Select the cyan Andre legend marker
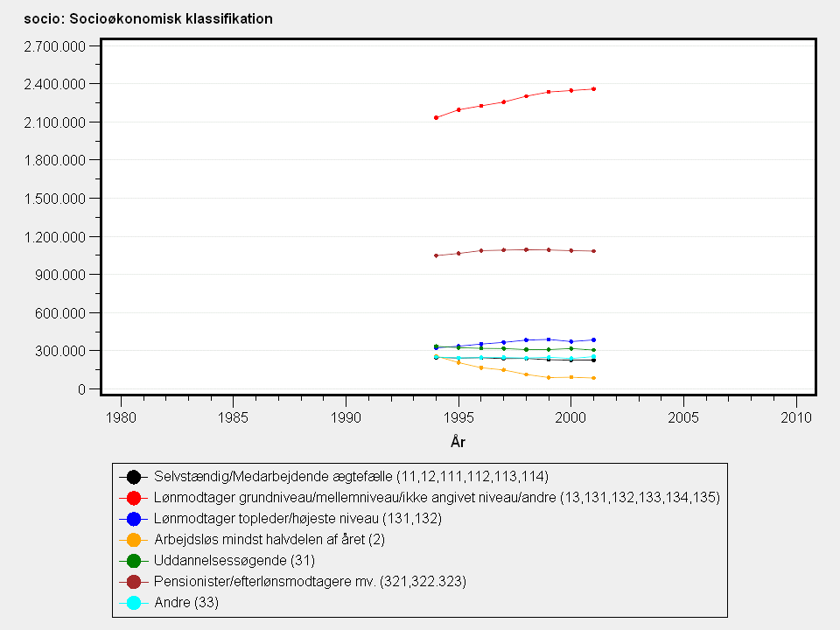This screenshot has width=840, height=630. (133, 603)
